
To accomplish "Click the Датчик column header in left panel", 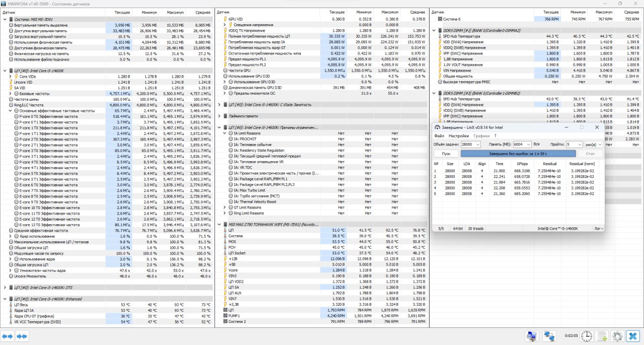I will tap(54, 12).
